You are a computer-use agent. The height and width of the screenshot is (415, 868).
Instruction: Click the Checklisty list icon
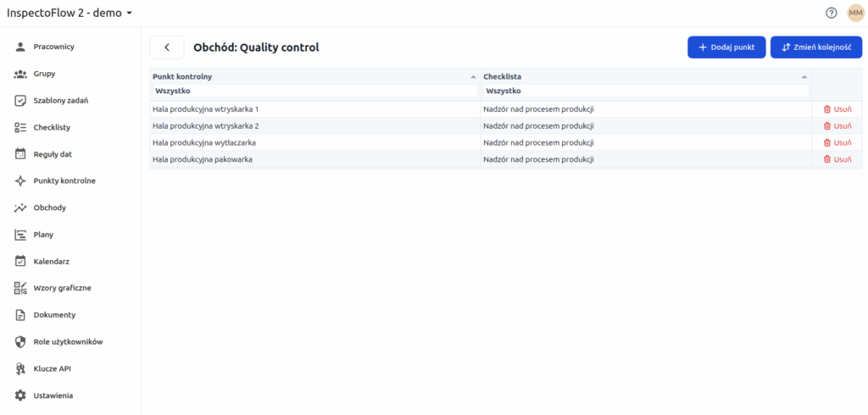(21, 127)
